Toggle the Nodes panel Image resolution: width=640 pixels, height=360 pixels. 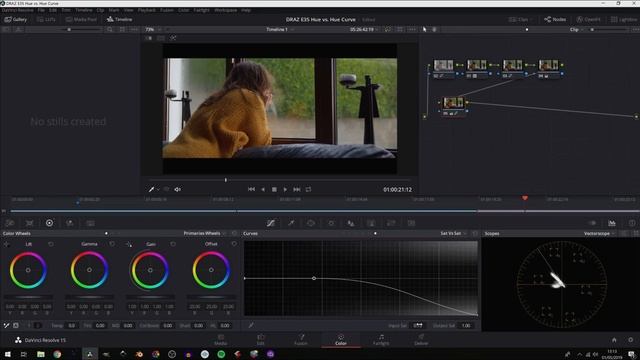click(x=555, y=19)
